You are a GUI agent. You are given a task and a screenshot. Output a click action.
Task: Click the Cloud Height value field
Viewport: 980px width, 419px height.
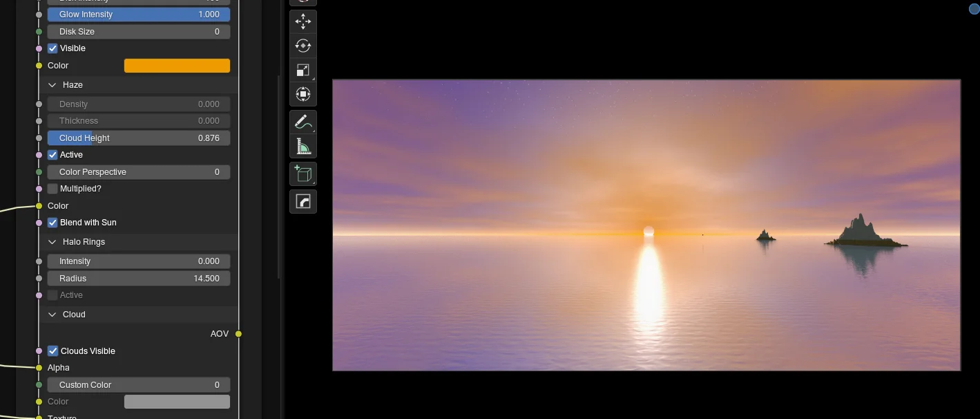coord(138,138)
